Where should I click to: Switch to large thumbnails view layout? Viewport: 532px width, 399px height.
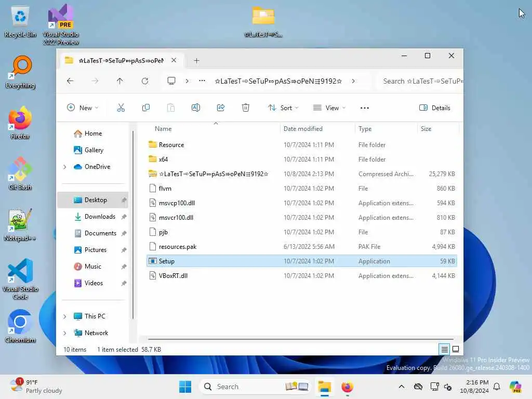coord(456,349)
